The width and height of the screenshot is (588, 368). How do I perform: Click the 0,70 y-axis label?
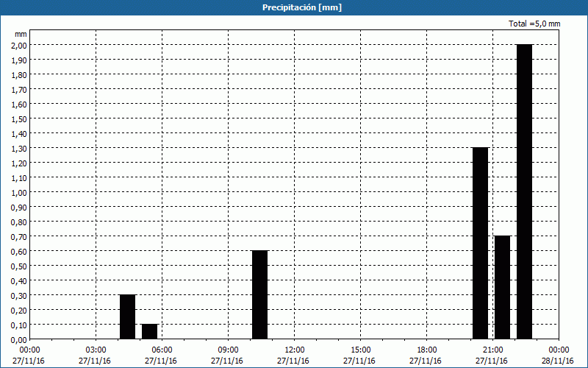(x=21, y=236)
